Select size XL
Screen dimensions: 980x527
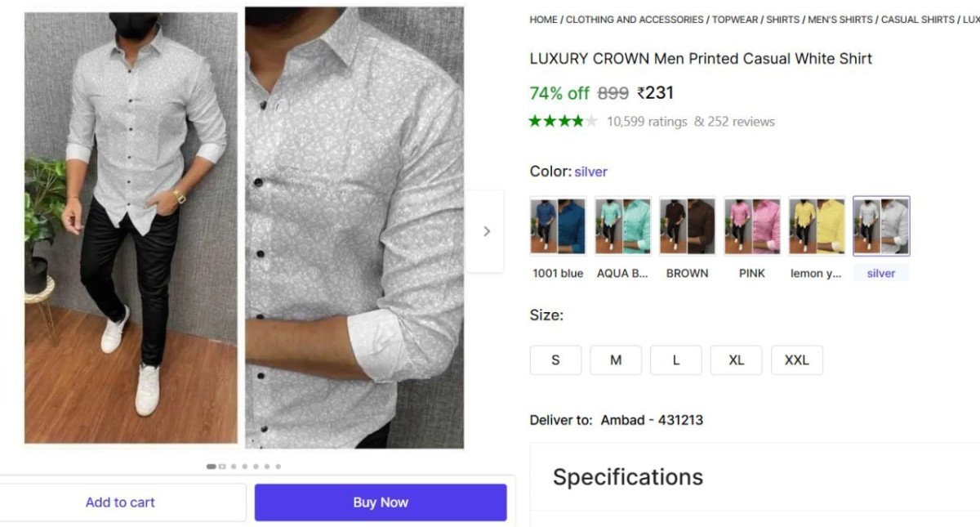click(x=736, y=360)
